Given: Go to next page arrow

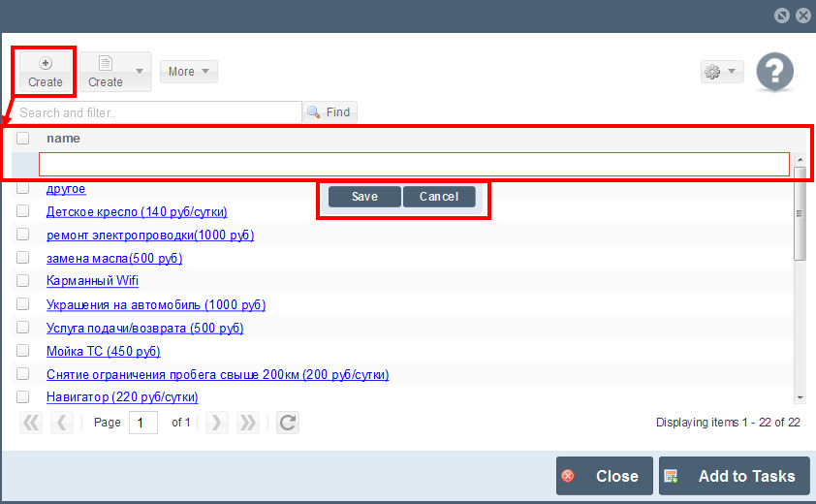Looking at the screenshot, I should click(x=216, y=423).
